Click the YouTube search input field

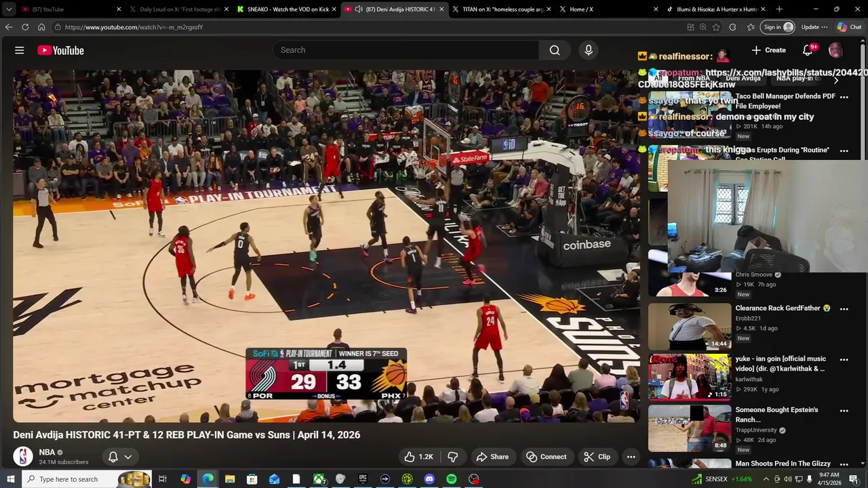tap(407, 50)
